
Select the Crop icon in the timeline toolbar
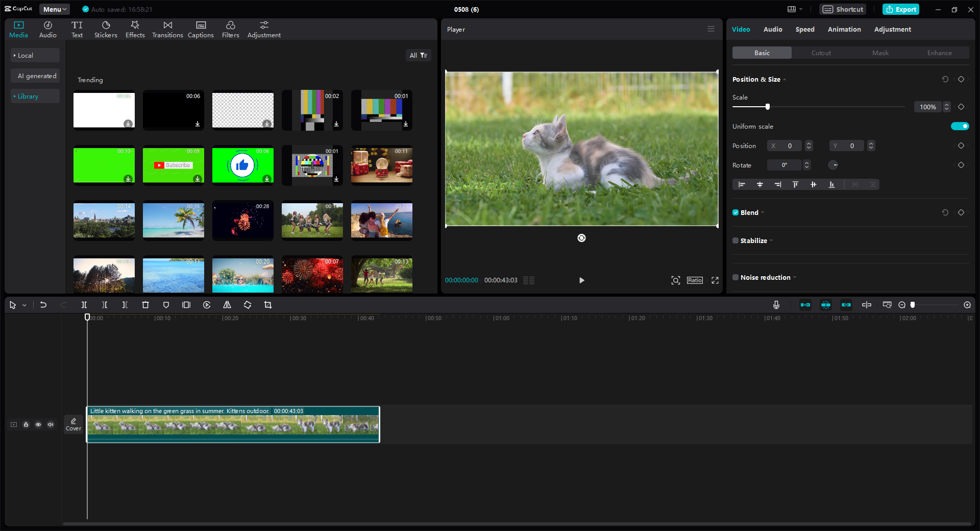[x=268, y=305]
